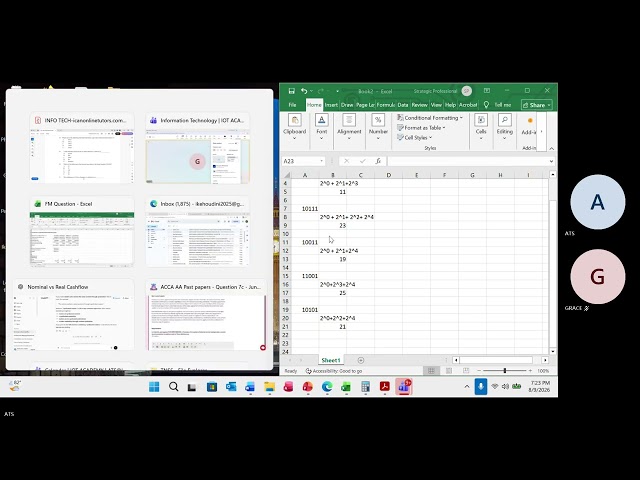Screen dimensions: 640x480
Task: Click the Undo arrow in Excel
Action: 304,91
